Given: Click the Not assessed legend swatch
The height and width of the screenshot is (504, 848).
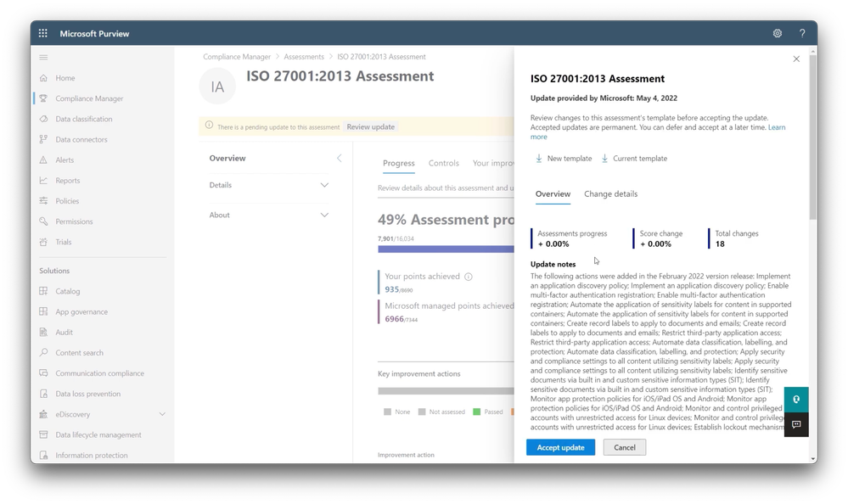Looking at the screenshot, I should [422, 412].
